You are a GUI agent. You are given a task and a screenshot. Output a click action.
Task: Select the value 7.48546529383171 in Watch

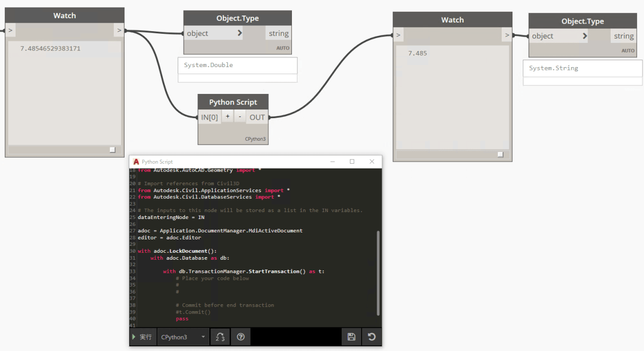[x=50, y=48]
